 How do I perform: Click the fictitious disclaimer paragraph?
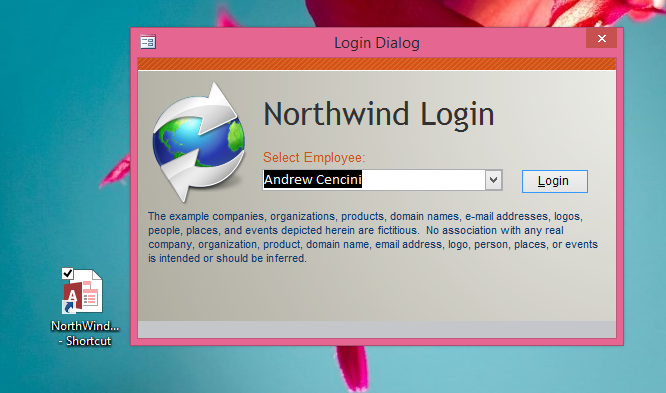(373, 237)
